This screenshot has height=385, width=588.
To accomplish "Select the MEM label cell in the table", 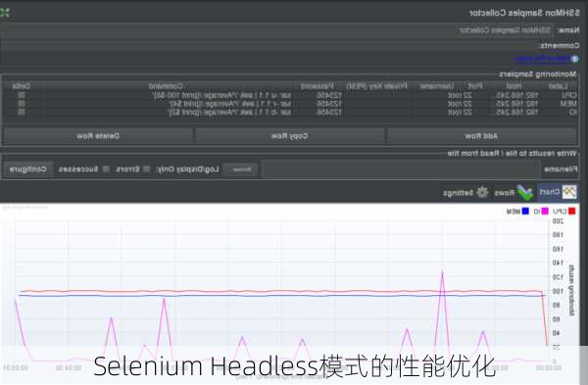I will [x=568, y=104].
